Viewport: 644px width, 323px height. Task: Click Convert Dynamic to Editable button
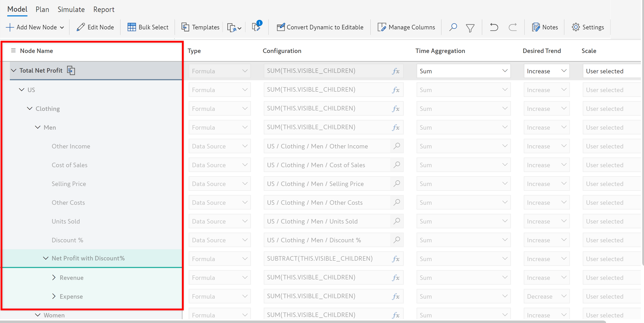(x=320, y=27)
